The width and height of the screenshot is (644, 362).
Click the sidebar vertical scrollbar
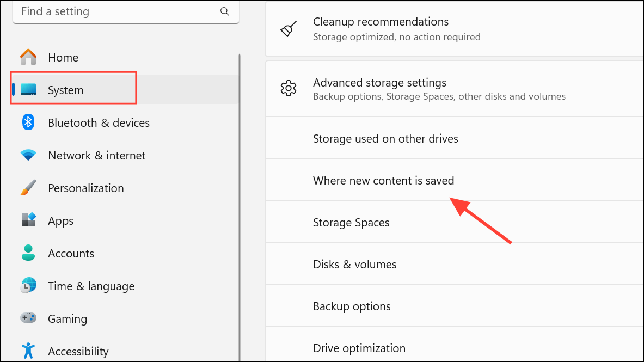tap(240, 207)
